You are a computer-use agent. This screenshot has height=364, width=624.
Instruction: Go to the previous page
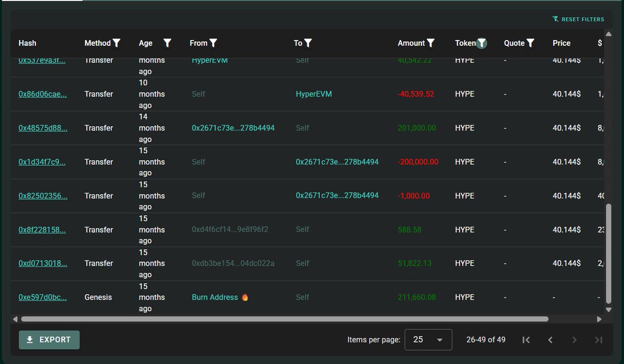tap(550, 340)
